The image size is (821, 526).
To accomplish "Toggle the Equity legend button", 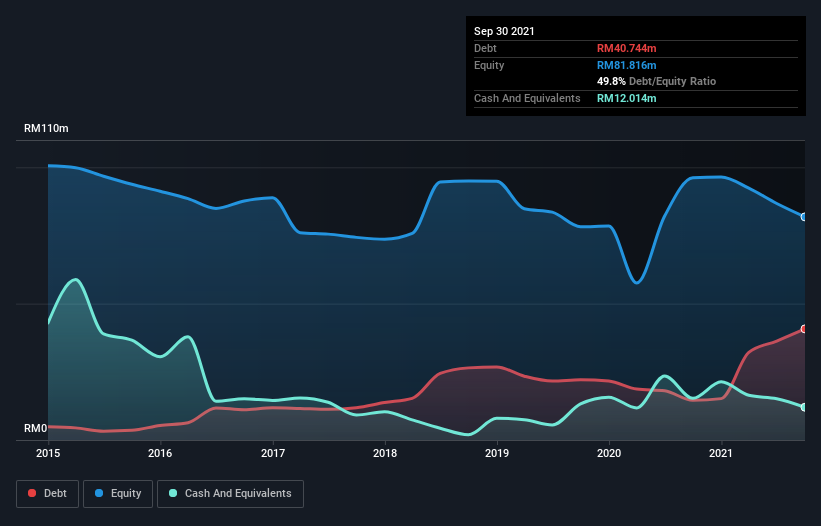I will point(118,494).
